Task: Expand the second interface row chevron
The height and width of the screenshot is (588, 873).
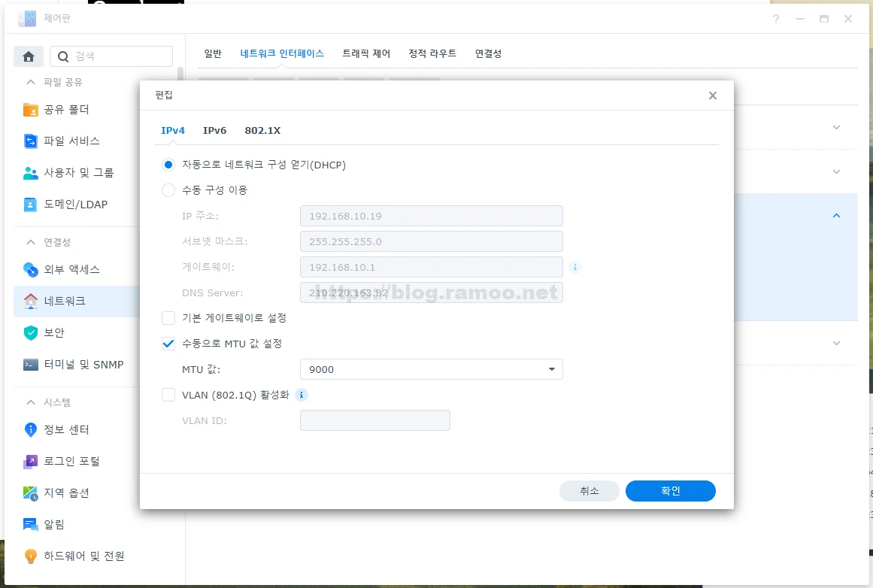Action: [836, 171]
